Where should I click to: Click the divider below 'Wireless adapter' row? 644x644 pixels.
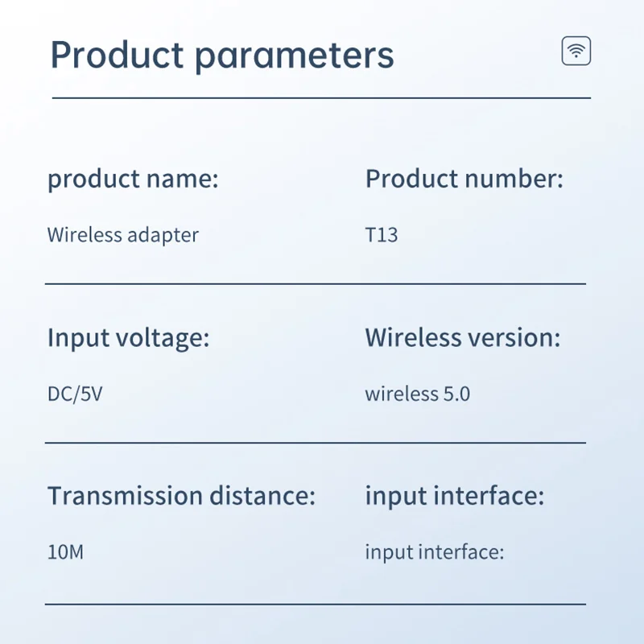point(315,283)
